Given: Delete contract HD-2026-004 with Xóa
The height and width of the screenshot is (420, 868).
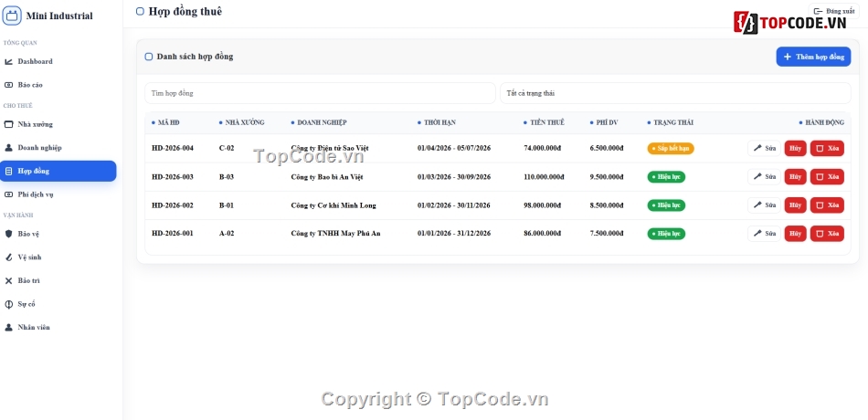Looking at the screenshot, I should 827,148.
